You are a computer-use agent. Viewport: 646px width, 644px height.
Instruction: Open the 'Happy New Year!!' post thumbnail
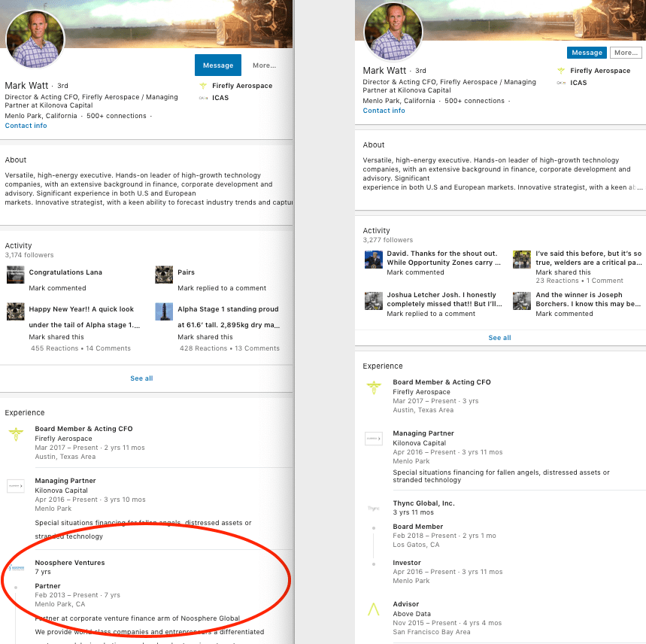coord(16,311)
